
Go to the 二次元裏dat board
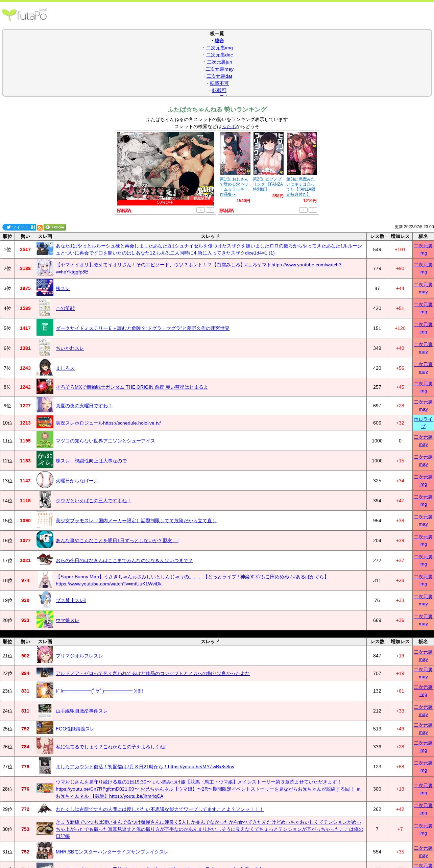(x=219, y=76)
